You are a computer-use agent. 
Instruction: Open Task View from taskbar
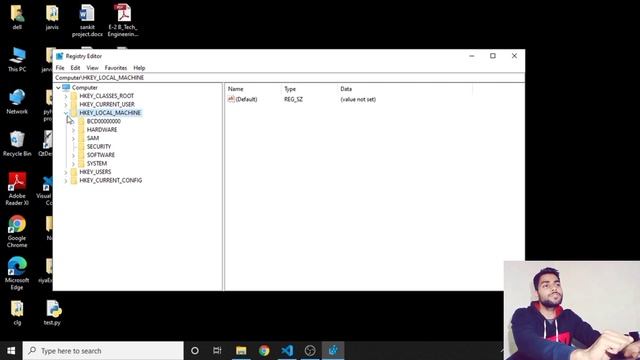point(217,351)
